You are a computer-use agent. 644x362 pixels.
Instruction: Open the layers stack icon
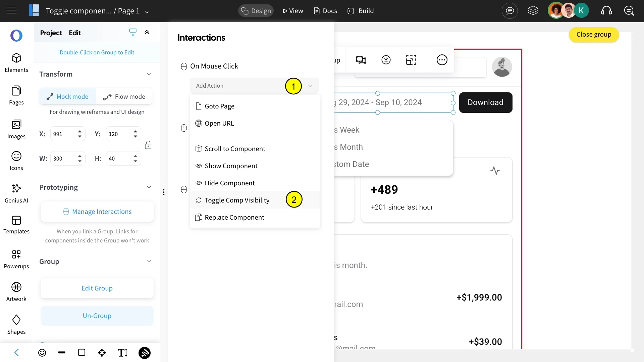tap(533, 11)
